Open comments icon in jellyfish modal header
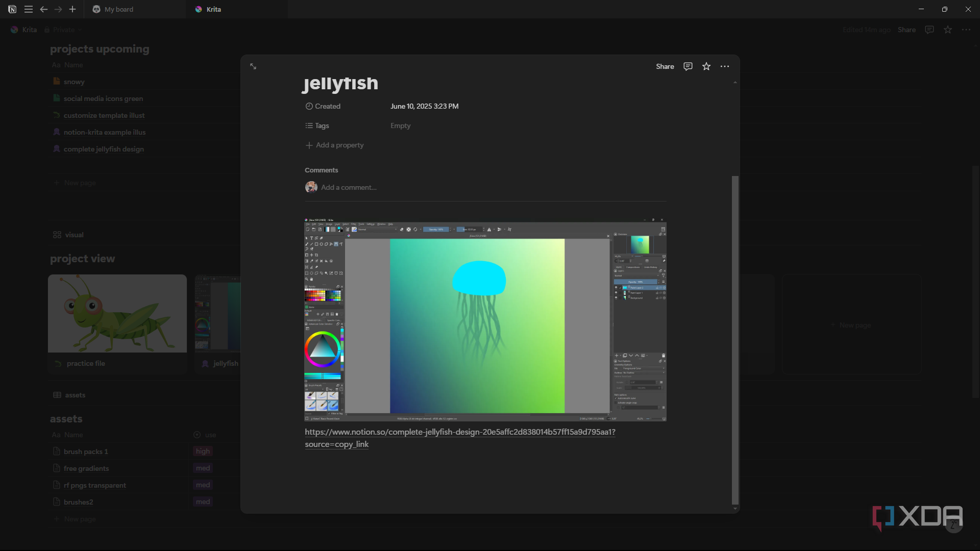This screenshot has height=551, width=980. click(x=688, y=66)
